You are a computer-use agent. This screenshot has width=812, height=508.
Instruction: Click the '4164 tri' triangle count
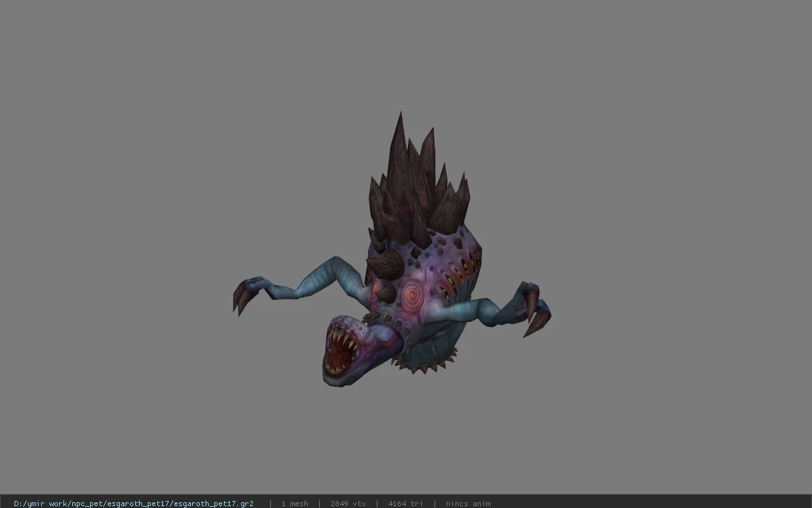pyautogui.click(x=405, y=504)
